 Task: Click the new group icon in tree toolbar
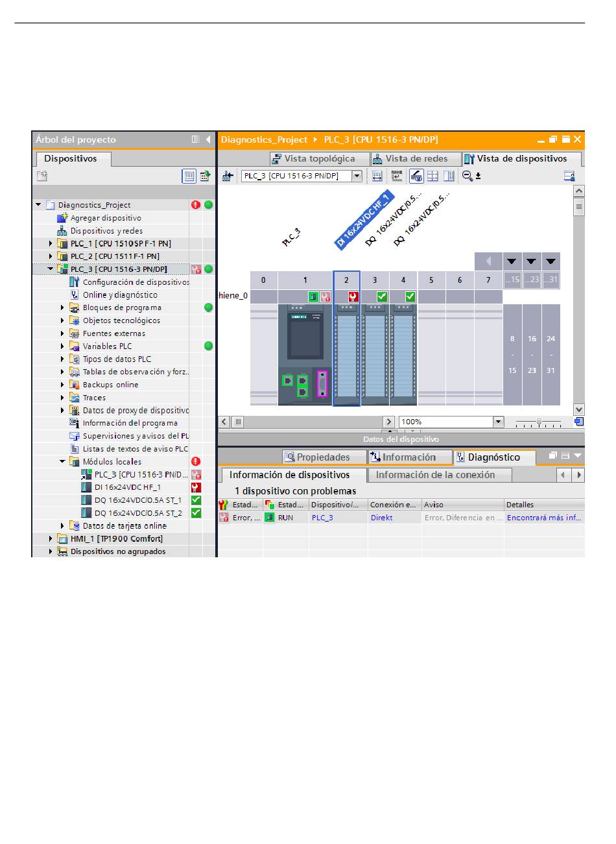click(41, 175)
